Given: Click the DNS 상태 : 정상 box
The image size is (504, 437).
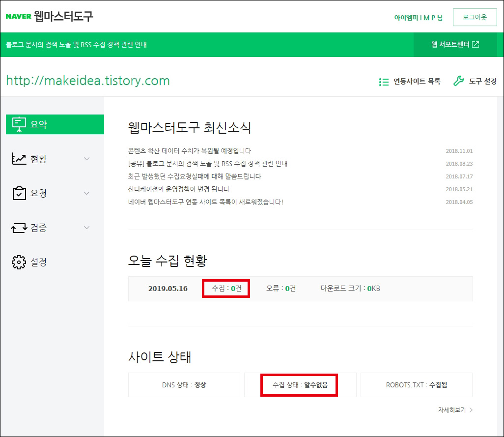Looking at the screenshot, I should pos(184,385).
